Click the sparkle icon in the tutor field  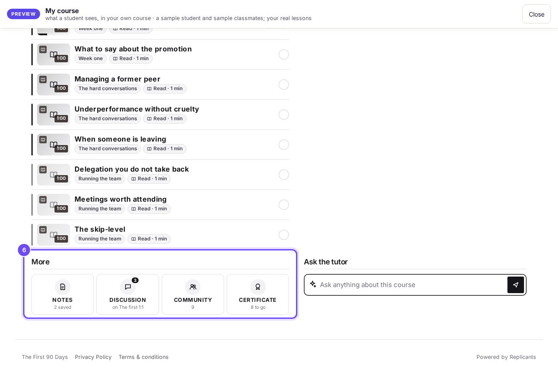[x=313, y=284]
